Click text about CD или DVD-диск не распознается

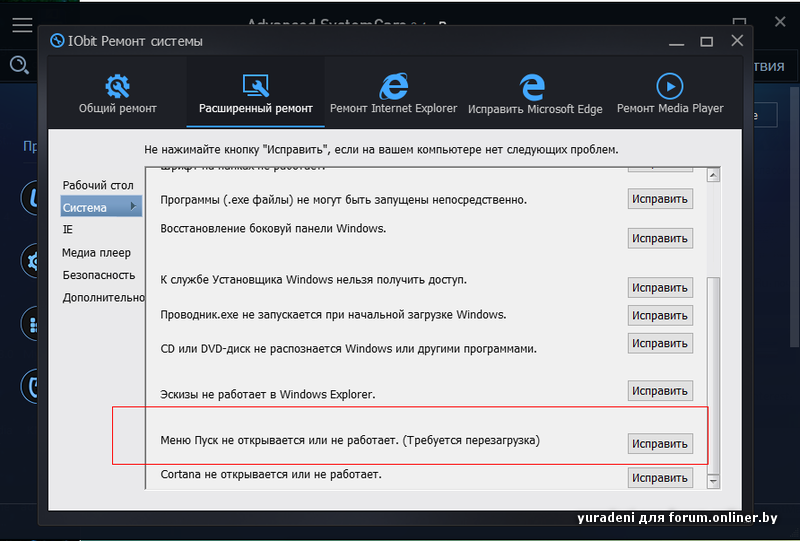pyautogui.click(x=348, y=349)
